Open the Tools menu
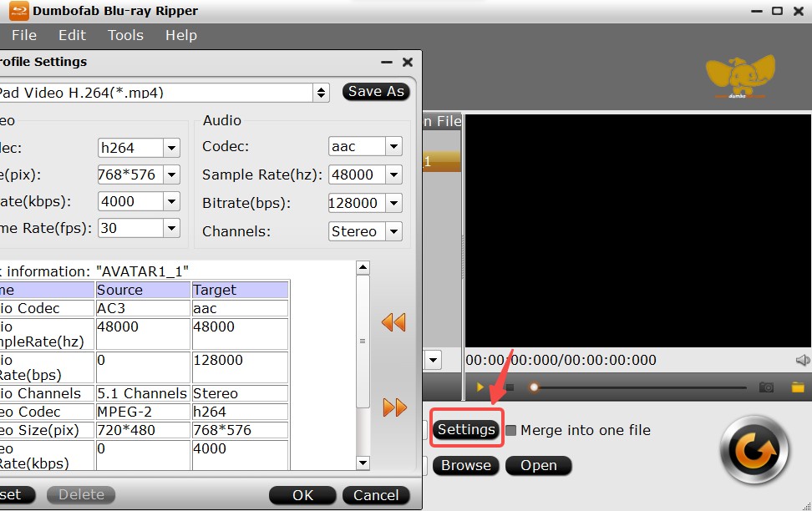 [x=125, y=35]
